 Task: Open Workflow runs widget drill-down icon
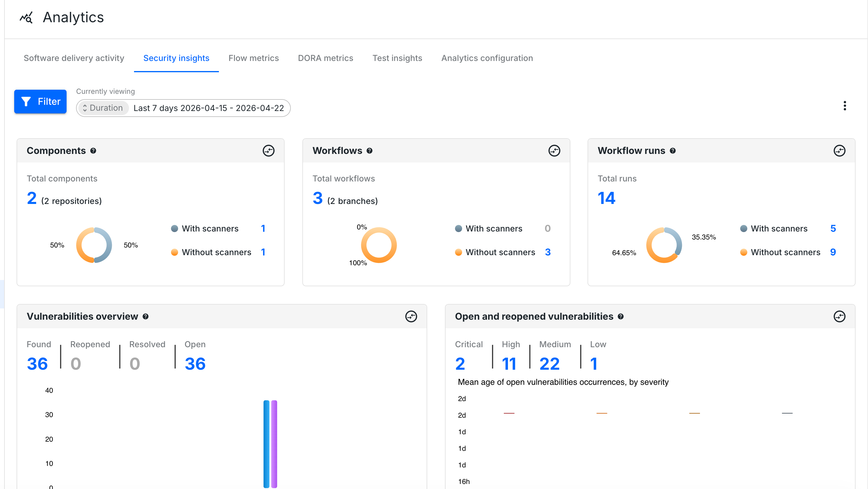pyautogui.click(x=839, y=150)
